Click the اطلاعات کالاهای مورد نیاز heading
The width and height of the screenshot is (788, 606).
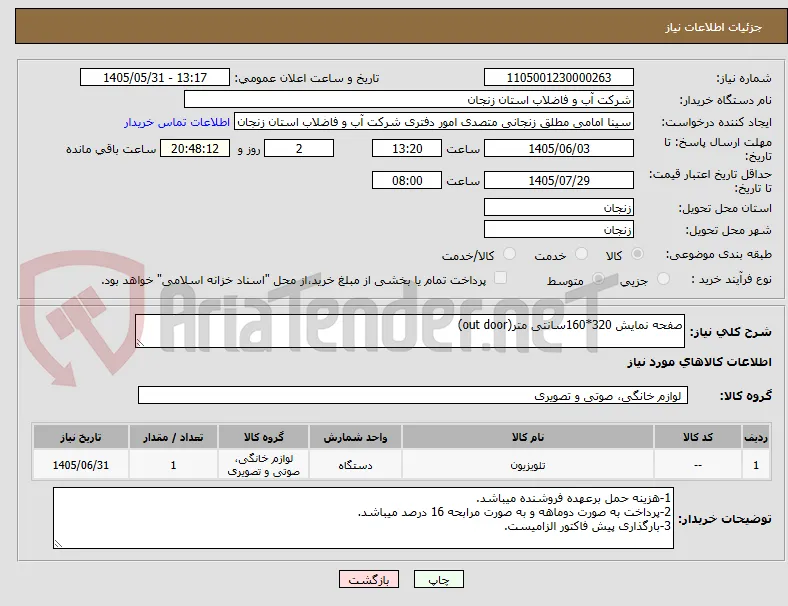699,362
